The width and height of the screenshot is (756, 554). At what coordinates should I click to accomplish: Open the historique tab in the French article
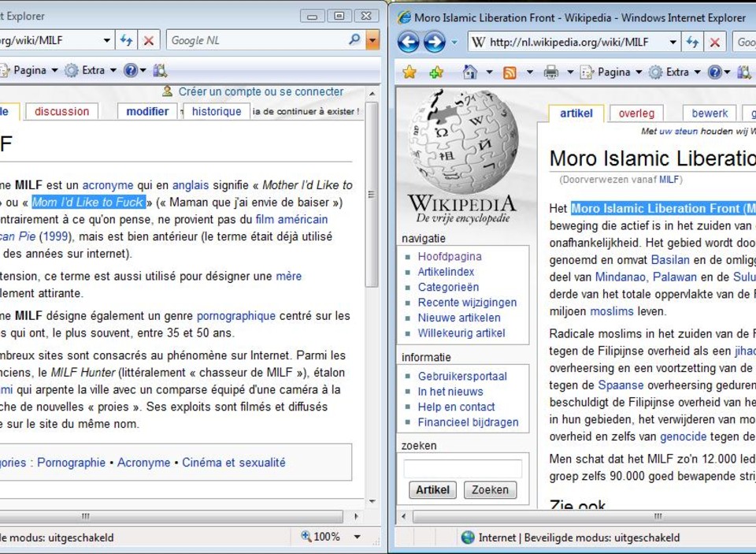click(x=217, y=111)
